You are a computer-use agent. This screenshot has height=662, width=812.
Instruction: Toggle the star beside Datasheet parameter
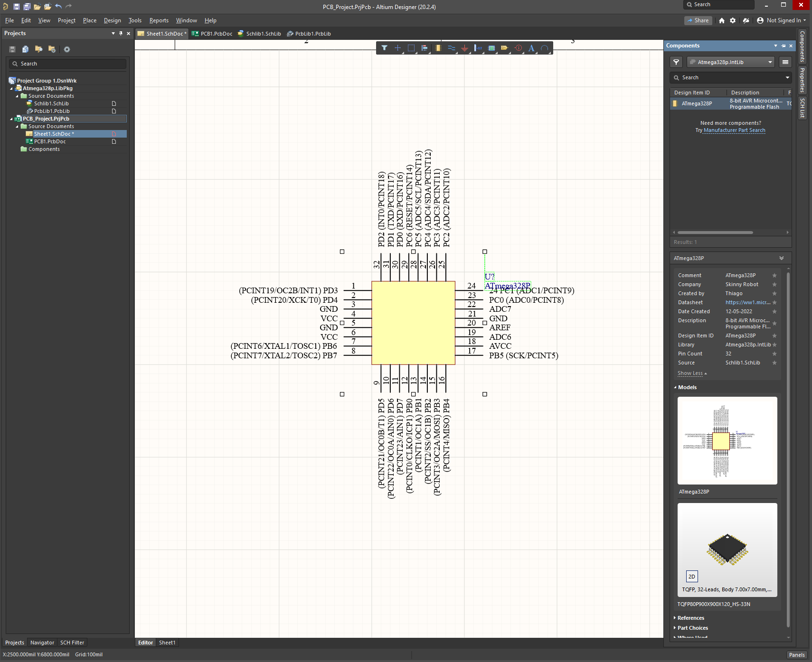[x=774, y=302]
